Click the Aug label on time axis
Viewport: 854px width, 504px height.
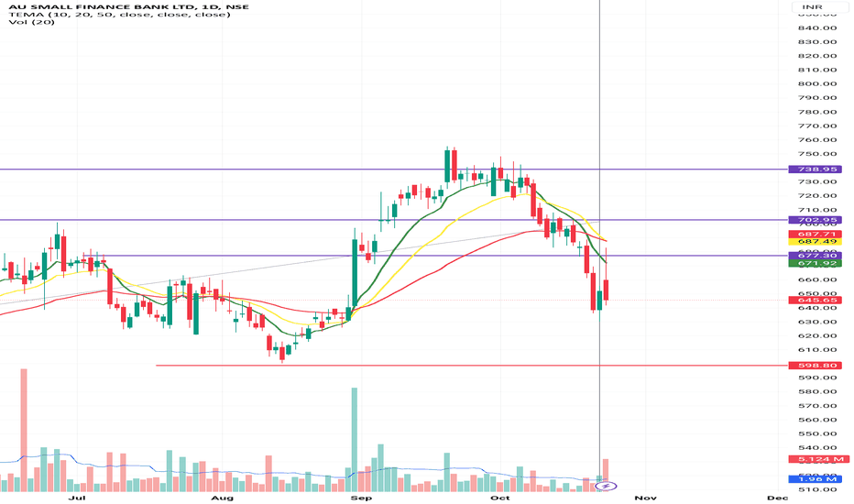coord(223,498)
